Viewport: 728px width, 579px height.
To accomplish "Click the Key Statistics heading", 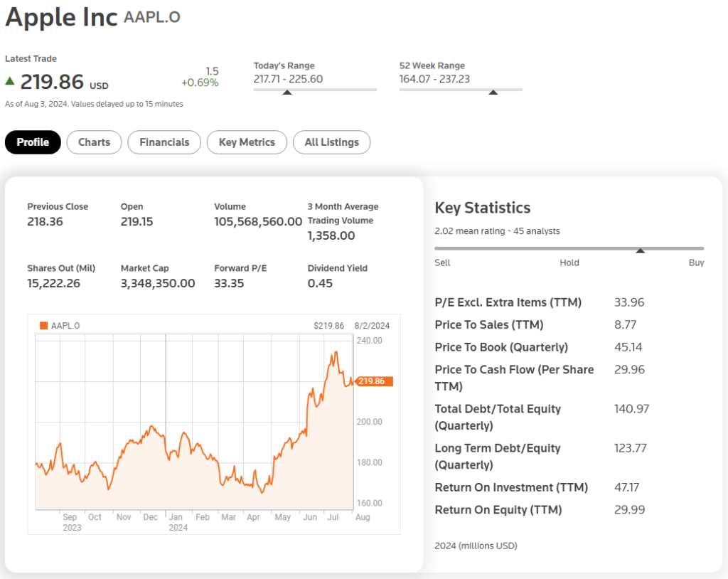I will (x=482, y=208).
